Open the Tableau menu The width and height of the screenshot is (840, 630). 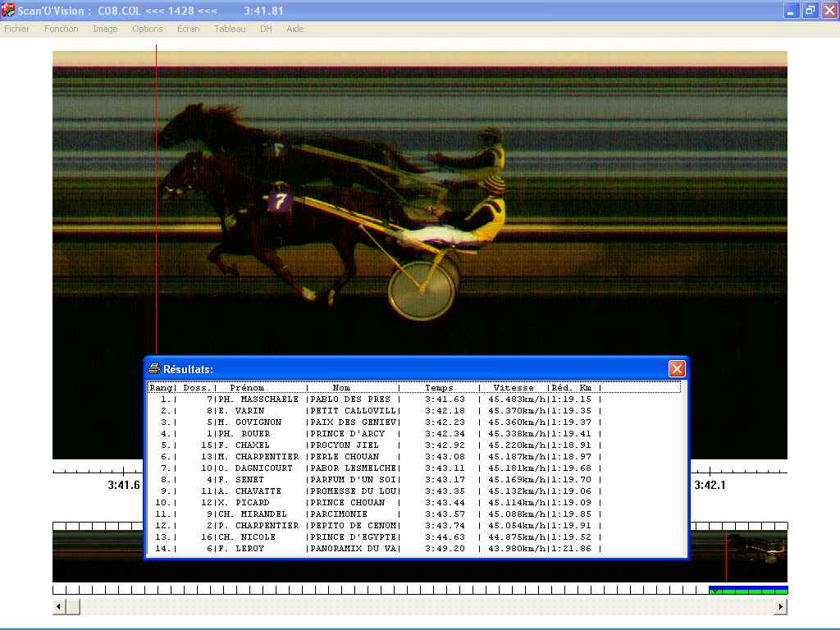(230, 29)
